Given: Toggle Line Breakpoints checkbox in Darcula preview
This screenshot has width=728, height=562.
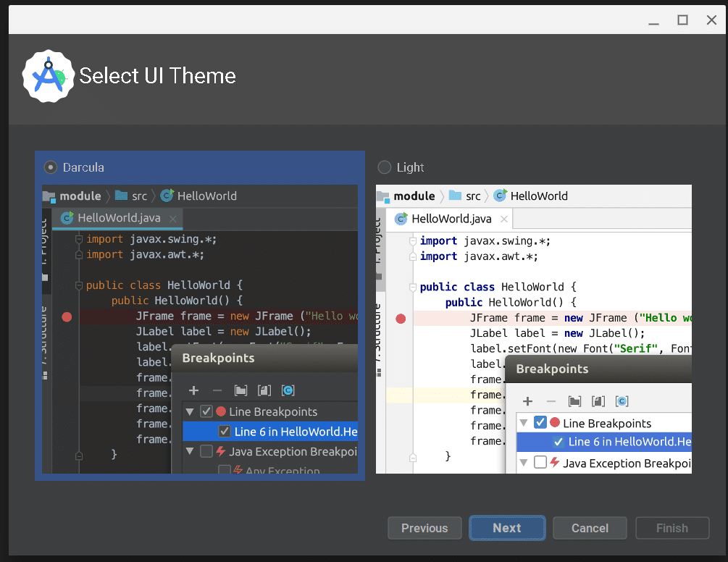Looking at the screenshot, I should coord(206,411).
